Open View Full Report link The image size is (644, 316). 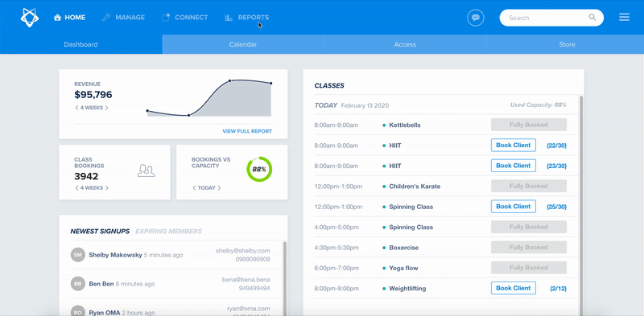coord(247,131)
